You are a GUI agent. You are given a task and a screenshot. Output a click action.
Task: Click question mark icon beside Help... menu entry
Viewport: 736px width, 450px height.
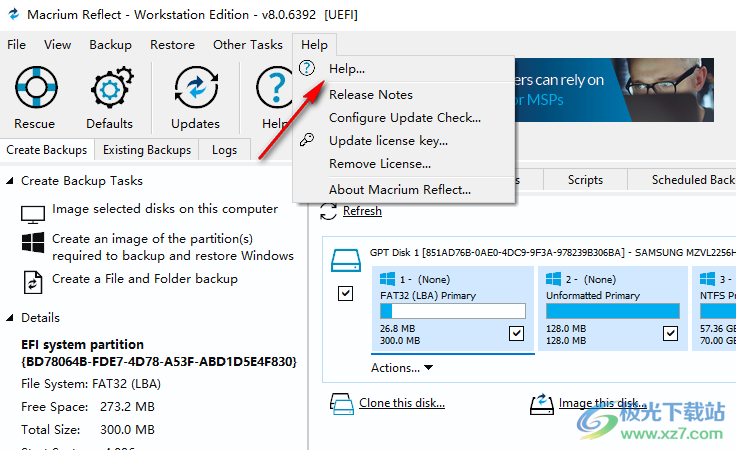coord(307,68)
